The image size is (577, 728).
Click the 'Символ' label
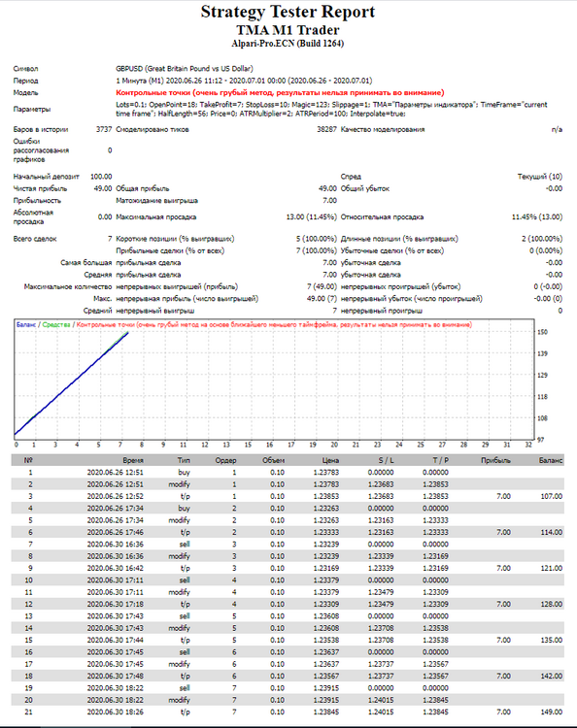(x=25, y=69)
